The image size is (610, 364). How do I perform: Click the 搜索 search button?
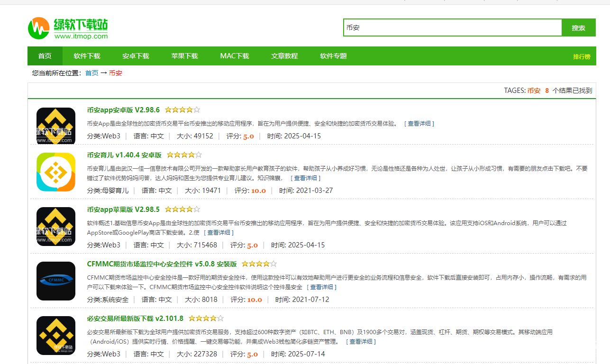click(x=578, y=28)
